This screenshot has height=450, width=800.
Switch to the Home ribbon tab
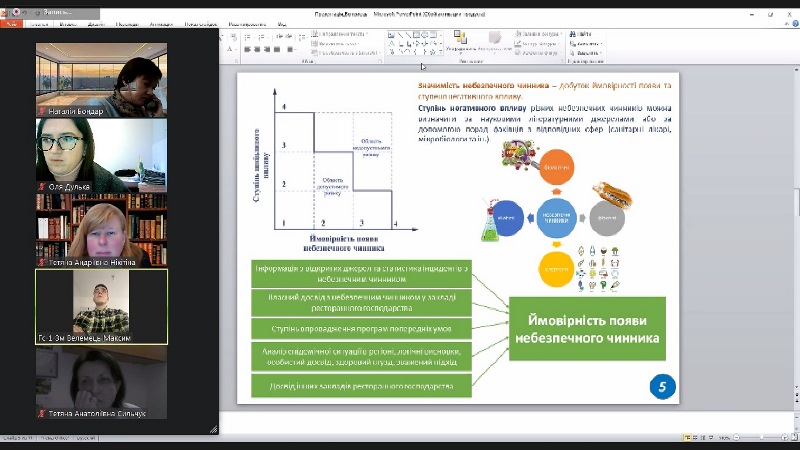pos(39,24)
